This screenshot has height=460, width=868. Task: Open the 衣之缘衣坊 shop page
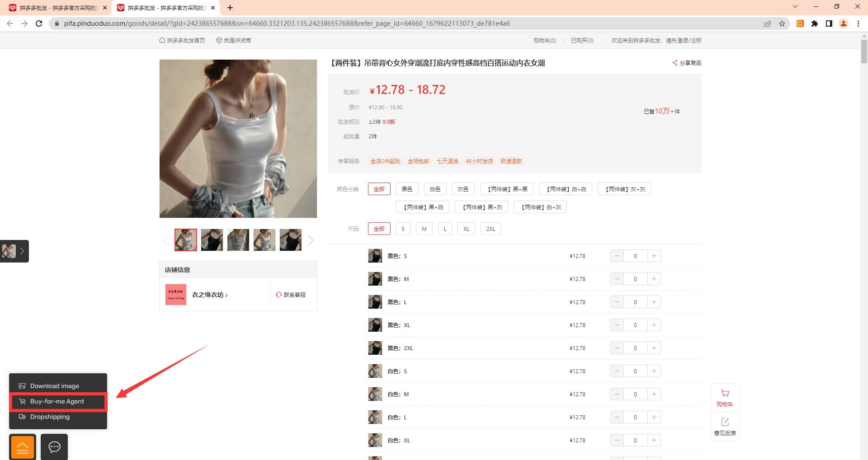click(210, 295)
